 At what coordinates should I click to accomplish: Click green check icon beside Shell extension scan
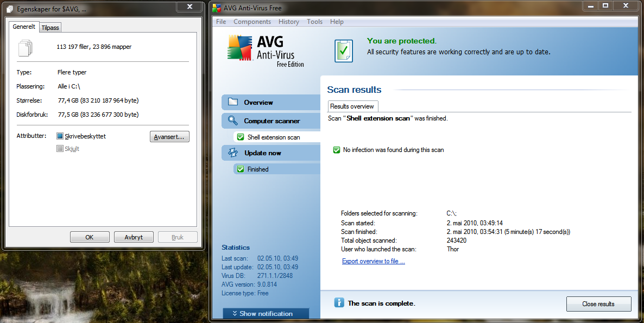[x=241, y=137]
